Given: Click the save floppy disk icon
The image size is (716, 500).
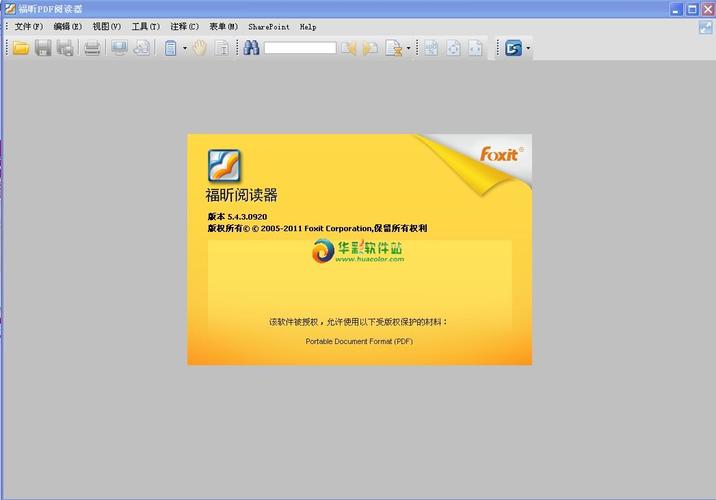Looking at the screenshot, I should (43, 48).
